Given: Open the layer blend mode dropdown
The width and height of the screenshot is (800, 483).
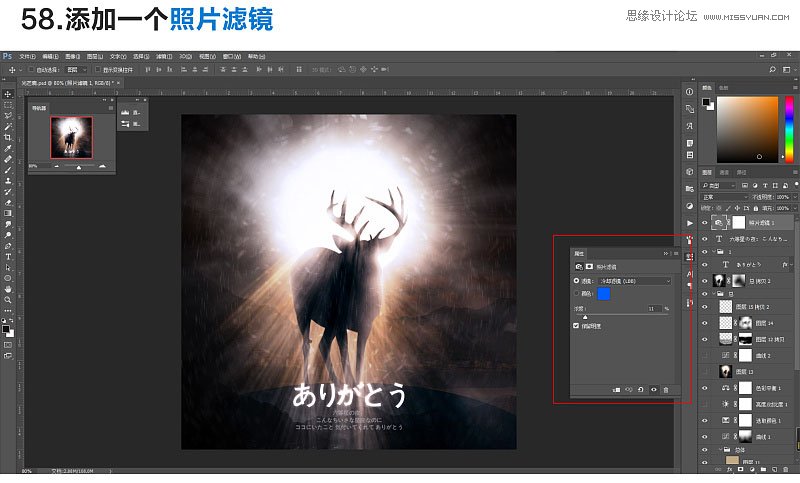Looking at the screenshot, I should (x=724, y=197).
